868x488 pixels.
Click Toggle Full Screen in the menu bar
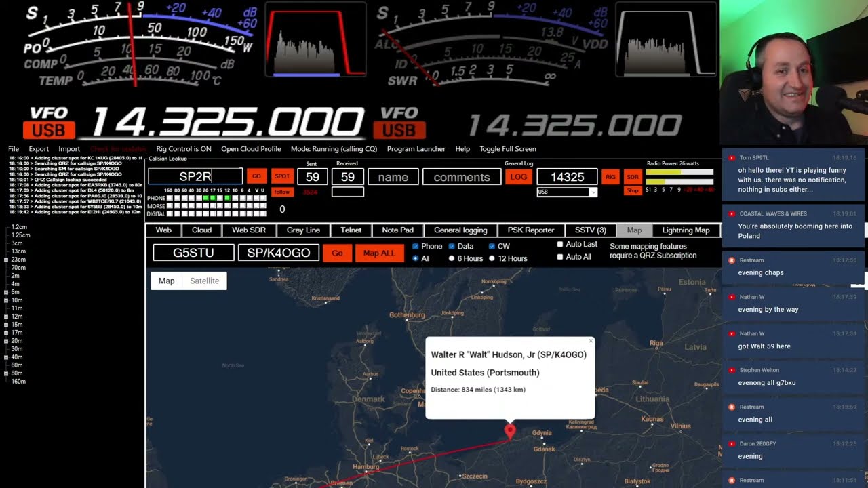tap(508, 149)
